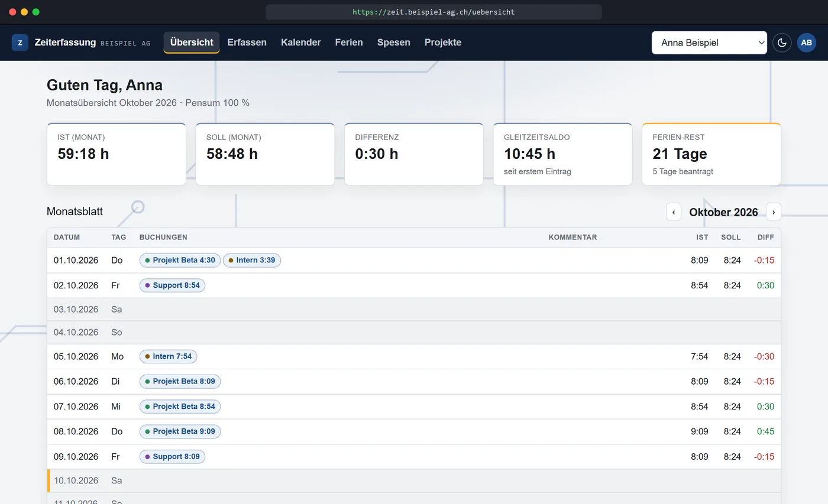Click the Diff column header
The image size is (828, 504).
click(766, 238)
